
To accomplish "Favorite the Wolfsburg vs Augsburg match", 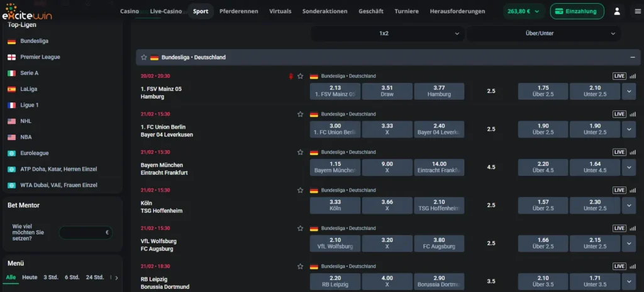I will (x=300, y=228).
